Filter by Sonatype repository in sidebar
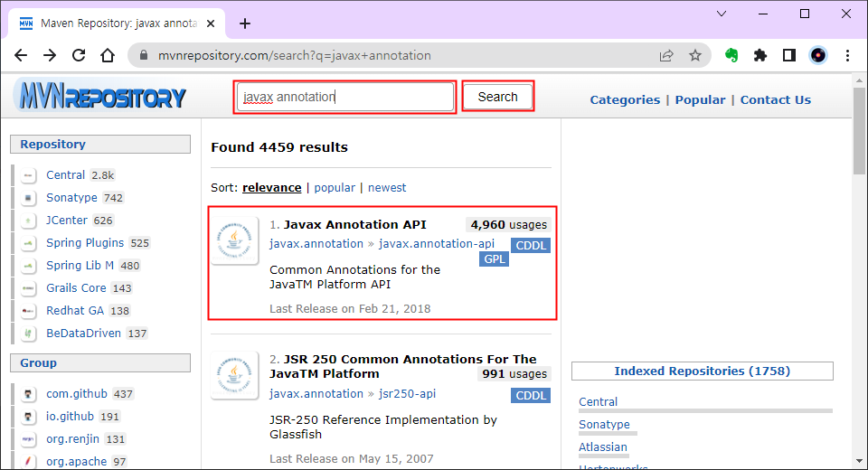The height and width of the screenshot is (470, 868). point(71,198)
